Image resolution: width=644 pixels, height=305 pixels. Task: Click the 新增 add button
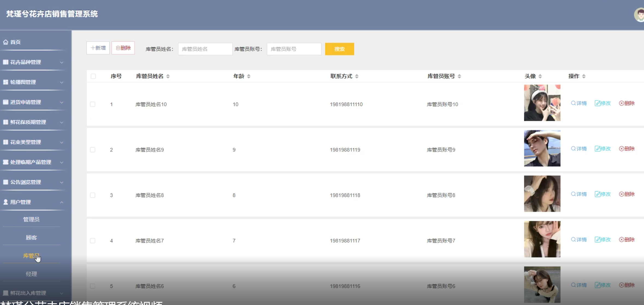98,48
